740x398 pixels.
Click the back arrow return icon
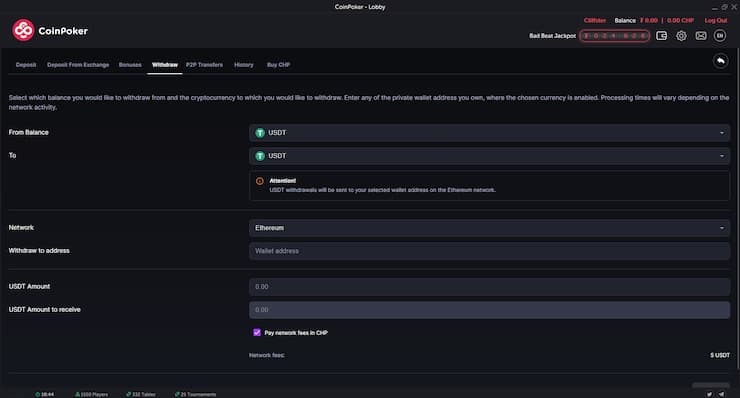(720, 61)
